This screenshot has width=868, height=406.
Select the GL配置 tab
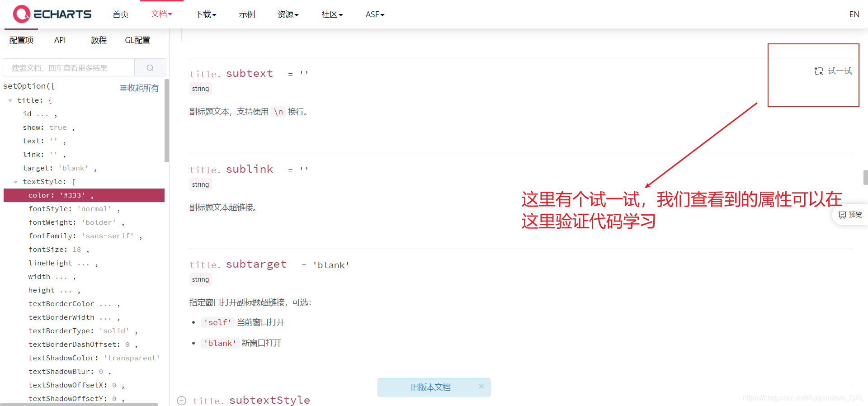(x=137, y=40)
